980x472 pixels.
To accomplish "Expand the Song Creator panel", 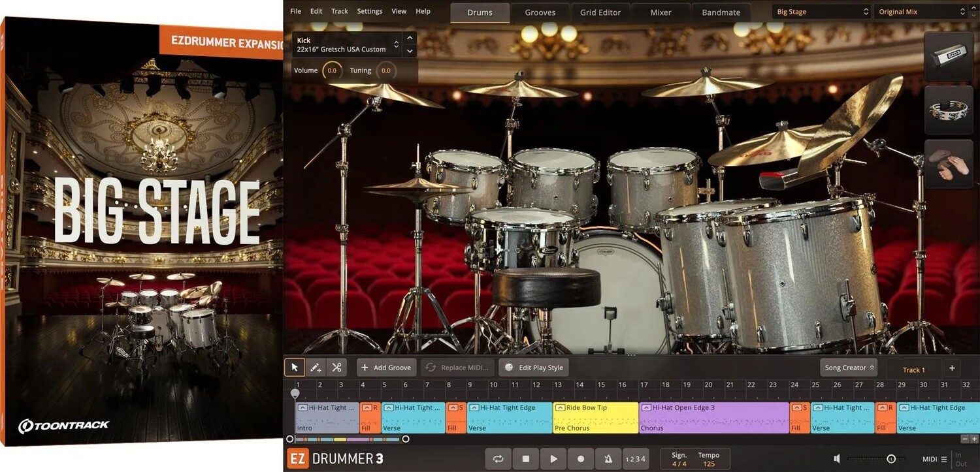I will 849,368.
